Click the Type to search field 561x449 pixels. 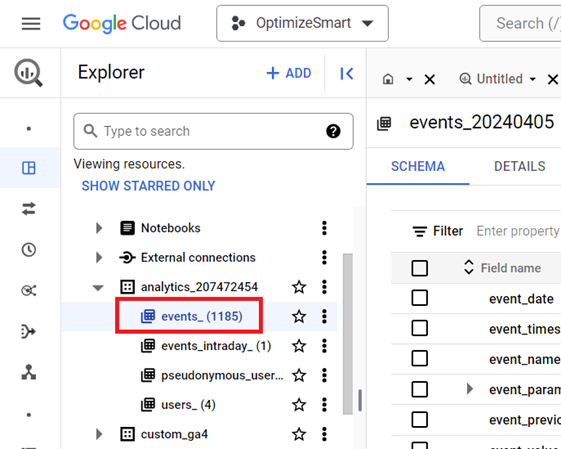click(214, 131)
